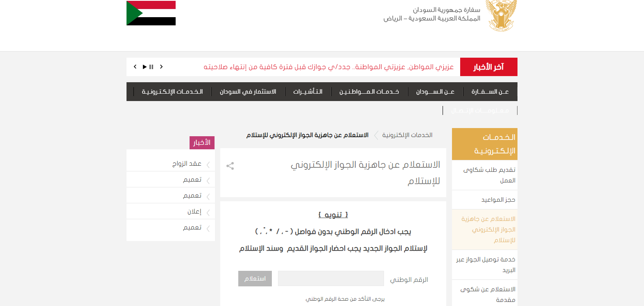The image size is (644, 306).
Task: Expand the عـن الـســودان menu
Action: (435, 92)
